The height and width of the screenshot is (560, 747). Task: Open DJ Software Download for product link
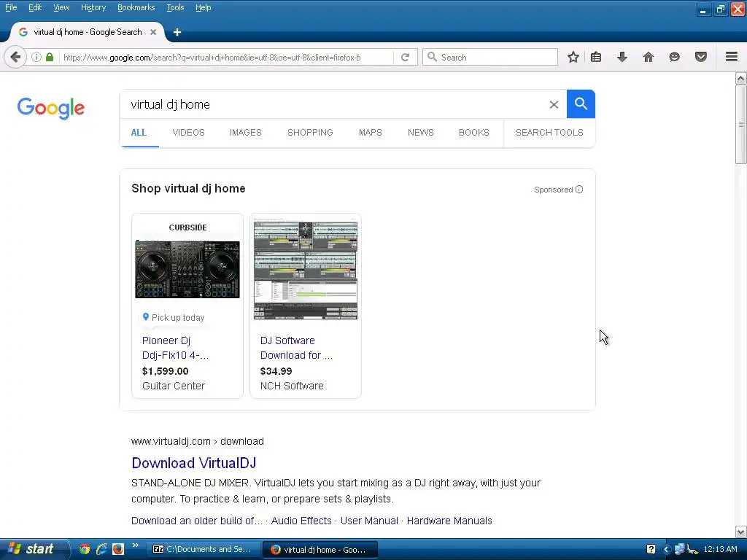tap(296, 348)
